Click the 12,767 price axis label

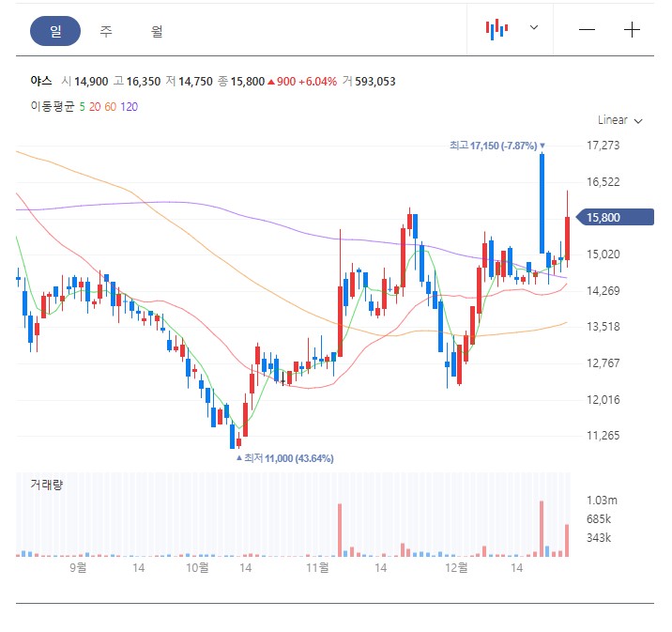tap(603, 363)
